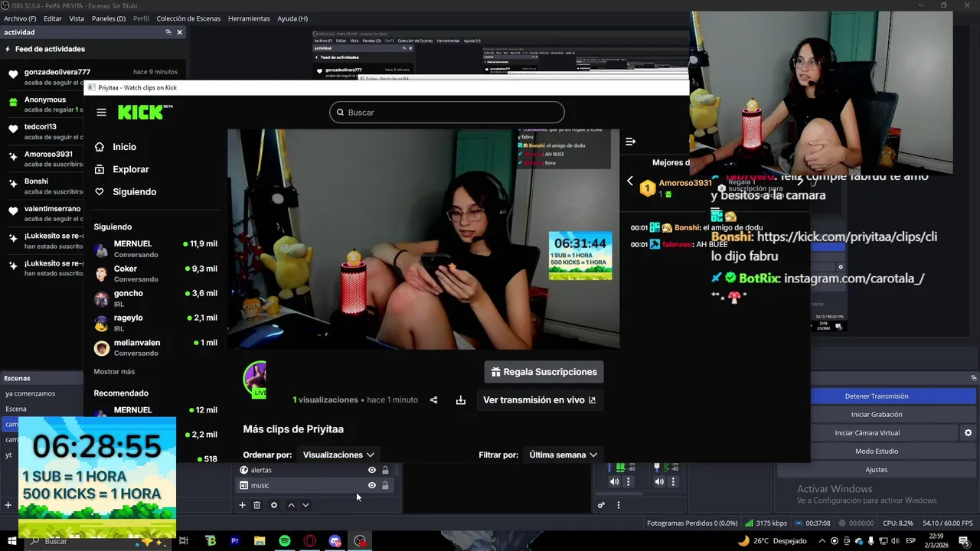
Task: Play the Priyitaa clip video
Action: [x=423, y=239]
